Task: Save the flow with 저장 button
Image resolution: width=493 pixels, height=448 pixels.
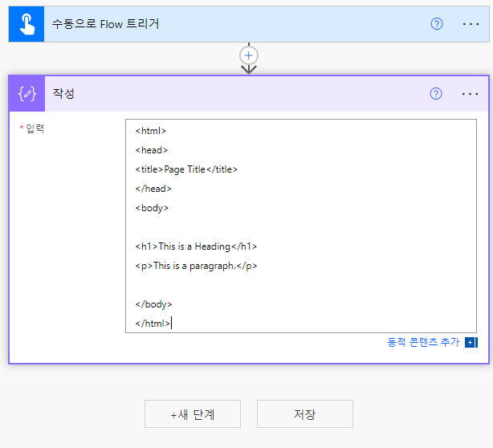Action: [x=305, y=414]
